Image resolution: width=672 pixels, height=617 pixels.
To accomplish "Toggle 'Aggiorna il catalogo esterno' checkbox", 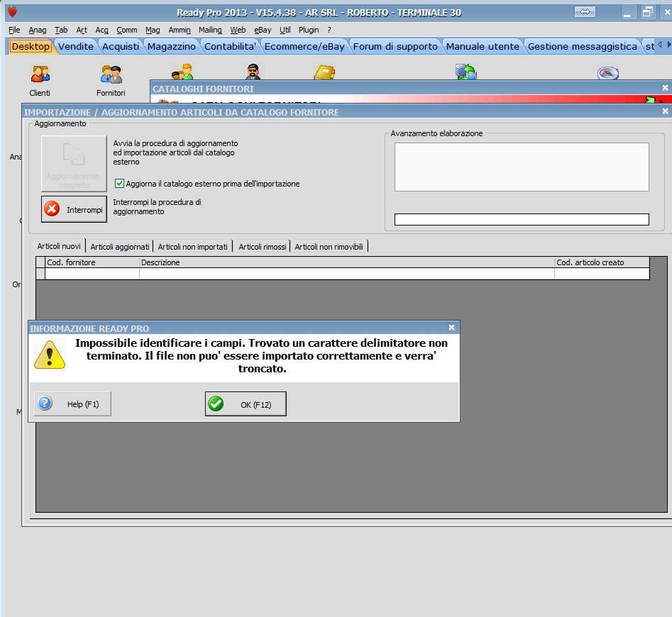I will coord(120,184).
